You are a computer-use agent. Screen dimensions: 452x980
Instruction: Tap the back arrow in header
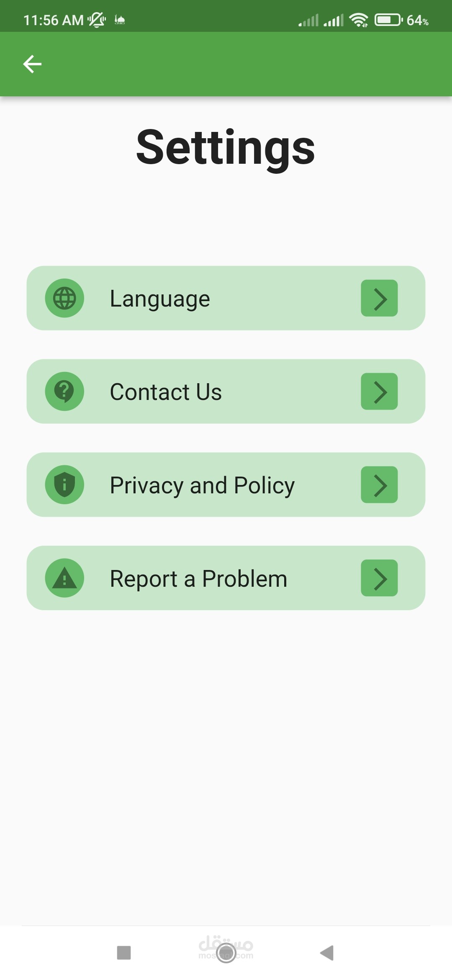(x=32, y=64)
